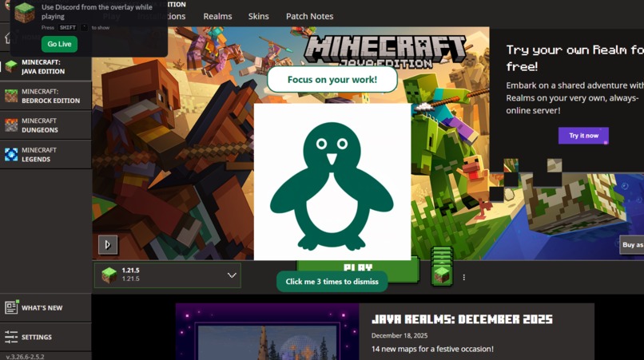Click the three-dot options icon beside Play

pyautogui.click(x=463, y=278)
